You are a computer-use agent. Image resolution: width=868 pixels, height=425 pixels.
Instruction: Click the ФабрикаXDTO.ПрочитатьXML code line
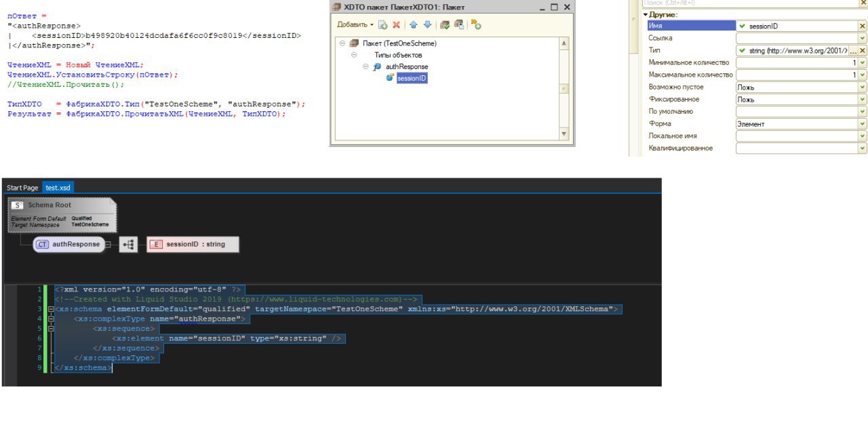[x=146, y=114]
